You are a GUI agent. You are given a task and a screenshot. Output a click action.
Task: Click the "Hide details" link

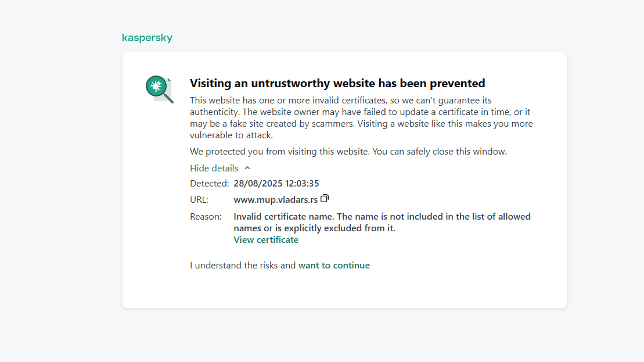tap(214, 168)
